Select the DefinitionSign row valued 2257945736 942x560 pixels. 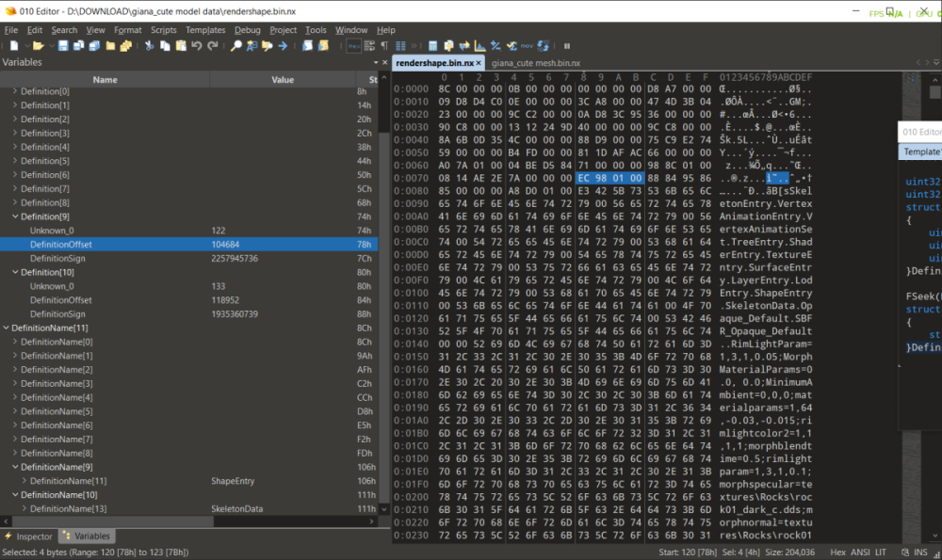(x=188, y=259)
